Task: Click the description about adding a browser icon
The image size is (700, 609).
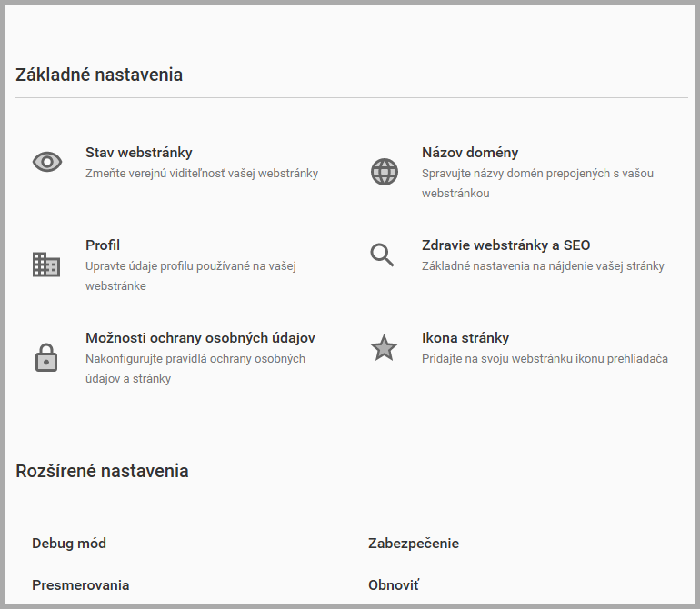Action: pos(545,358)
